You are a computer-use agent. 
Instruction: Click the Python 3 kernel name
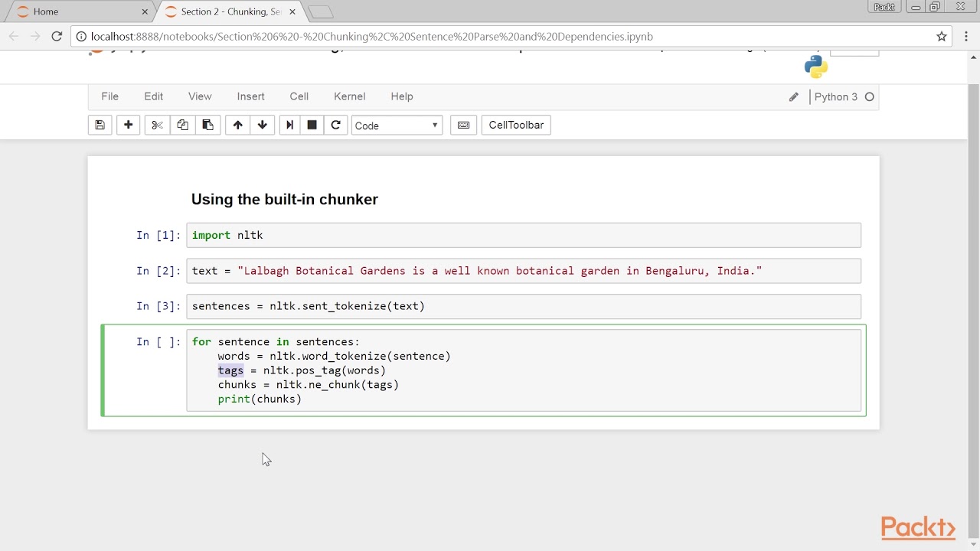tap(836, 96)
